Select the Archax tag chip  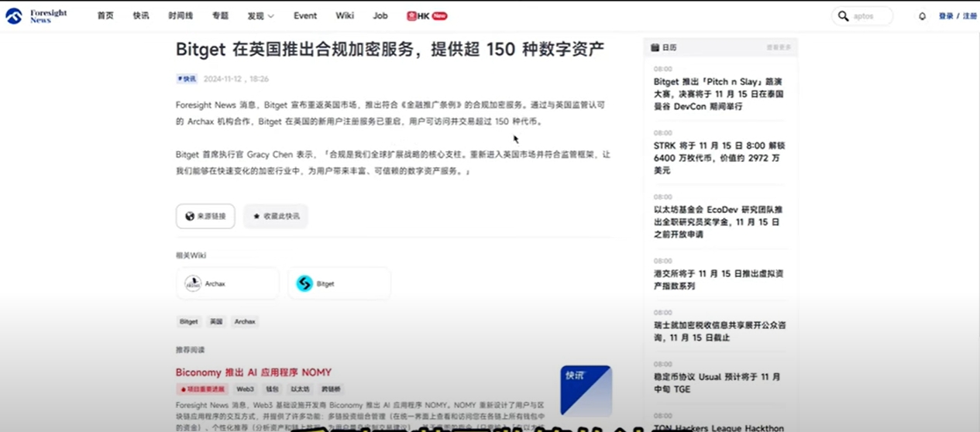pos(245,321)
